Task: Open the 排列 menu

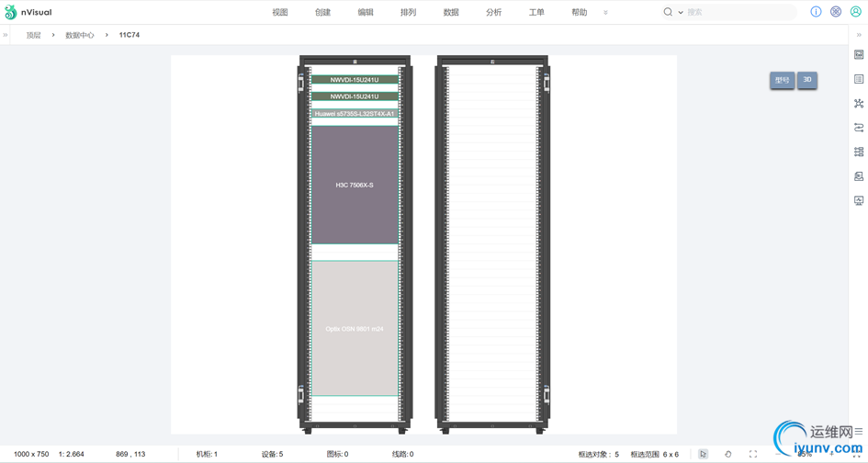Action: point(408,12)
